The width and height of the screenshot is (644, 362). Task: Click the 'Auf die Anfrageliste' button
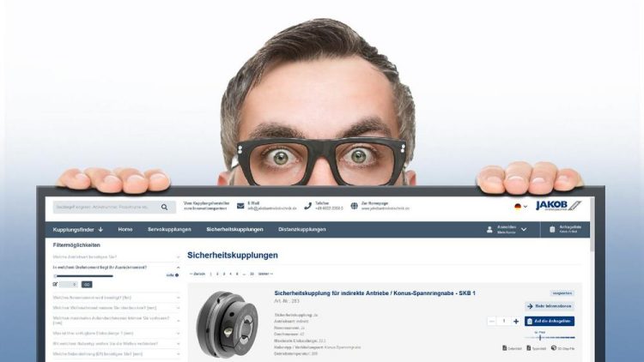coord(550,321)
